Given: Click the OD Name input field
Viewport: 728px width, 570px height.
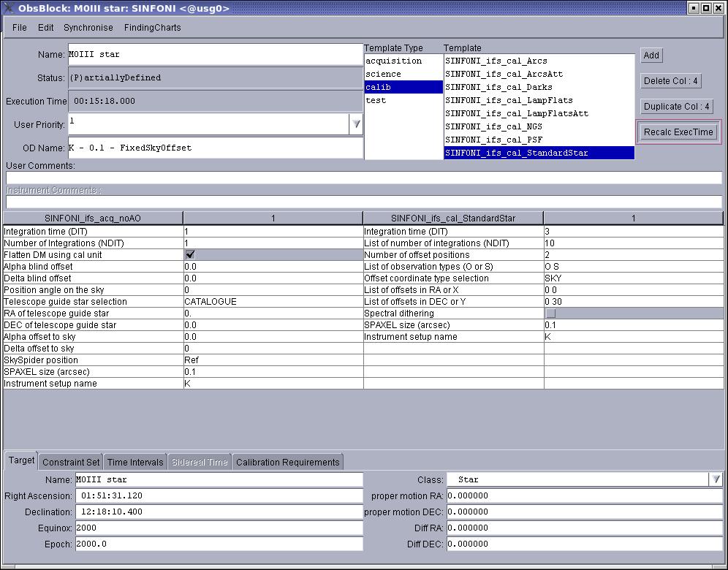Looking at the screenshot, I should coord(216,148).
